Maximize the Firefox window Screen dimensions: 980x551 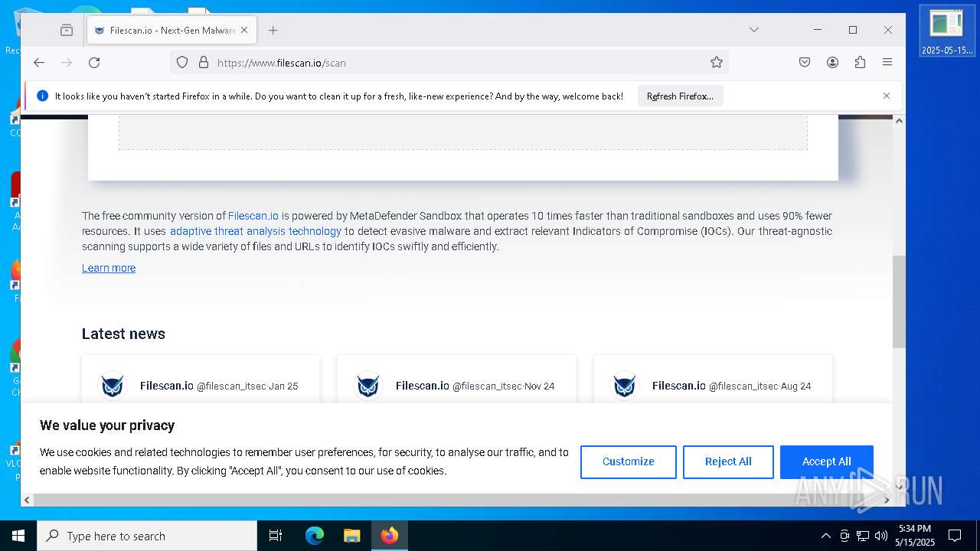[x=853, y=30]
